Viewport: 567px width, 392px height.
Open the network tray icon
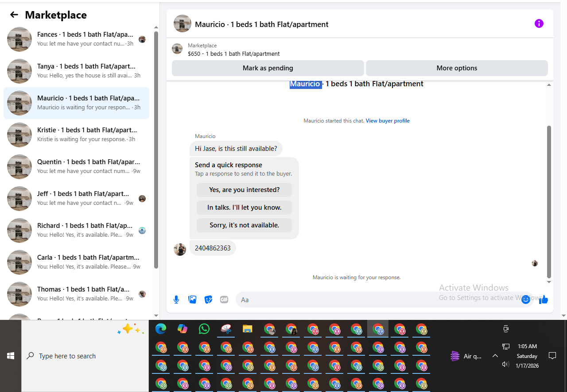coord(506,346)
